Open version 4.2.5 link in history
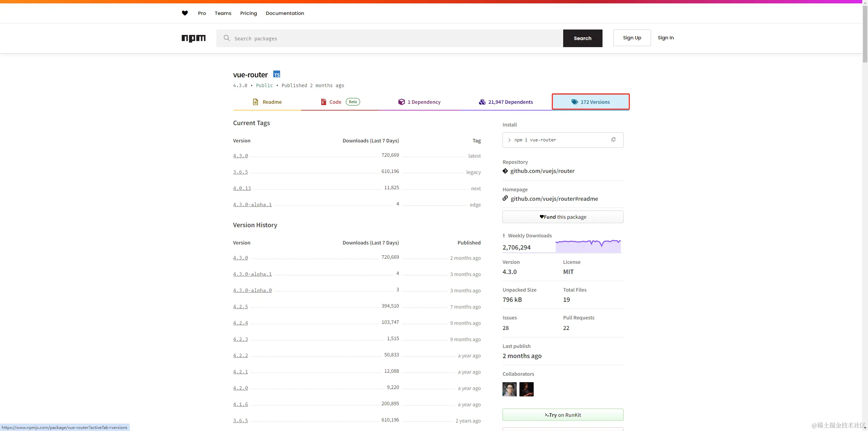Viewport: 868px width, 431px height. click(240, 307)
